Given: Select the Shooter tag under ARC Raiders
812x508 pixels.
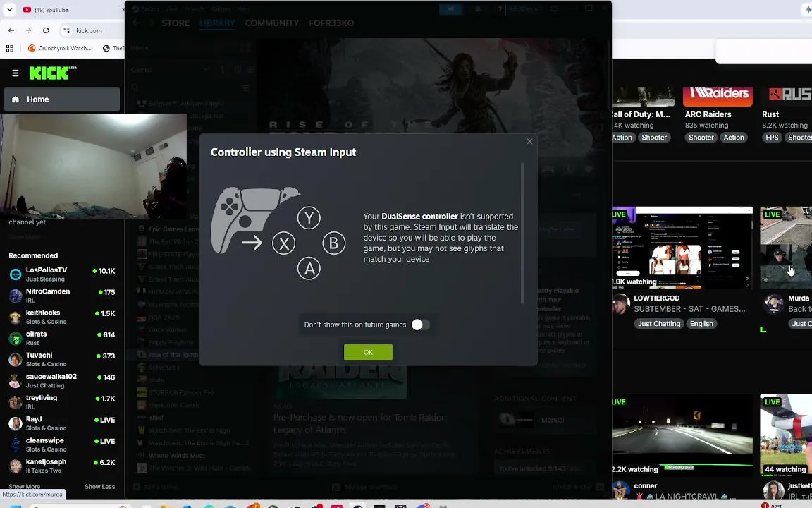Looking at the screenshot, I should pos(701,138).
